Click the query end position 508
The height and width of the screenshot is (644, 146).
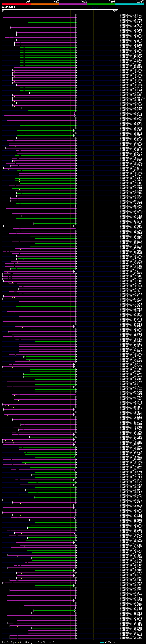point(115,11)
